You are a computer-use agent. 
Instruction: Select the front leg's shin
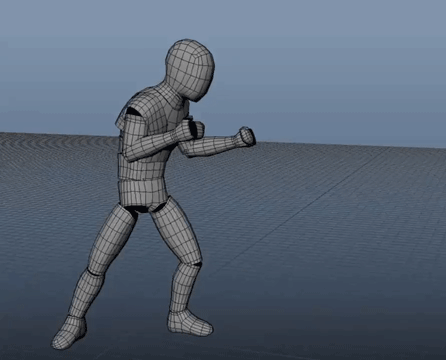click(183, 288)
